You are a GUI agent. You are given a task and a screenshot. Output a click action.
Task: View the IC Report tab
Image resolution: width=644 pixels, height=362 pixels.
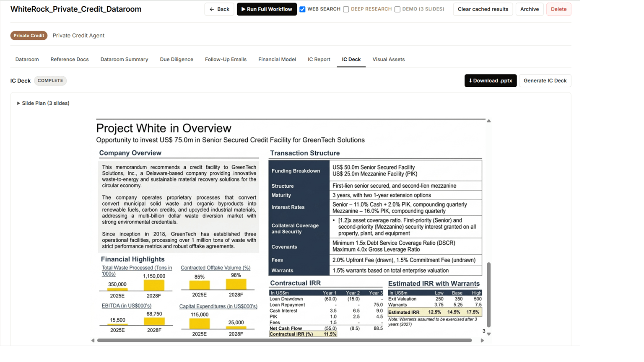tap(319, 59)
